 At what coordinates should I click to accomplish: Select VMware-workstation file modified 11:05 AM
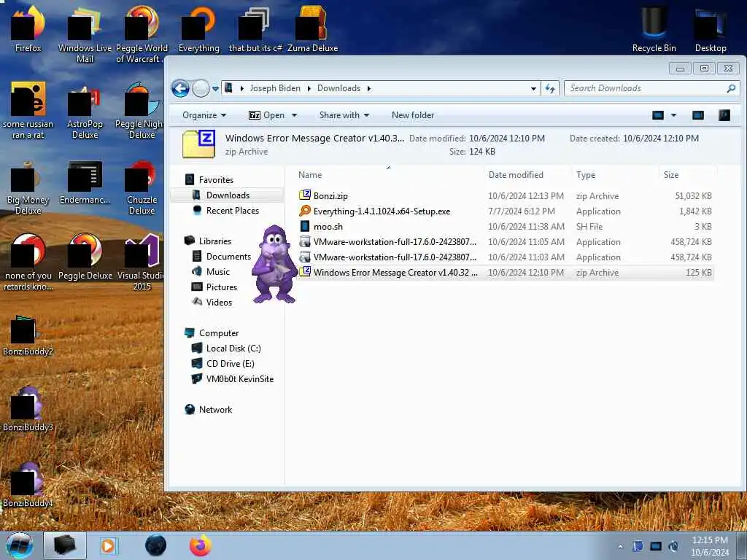pos(506,242)
